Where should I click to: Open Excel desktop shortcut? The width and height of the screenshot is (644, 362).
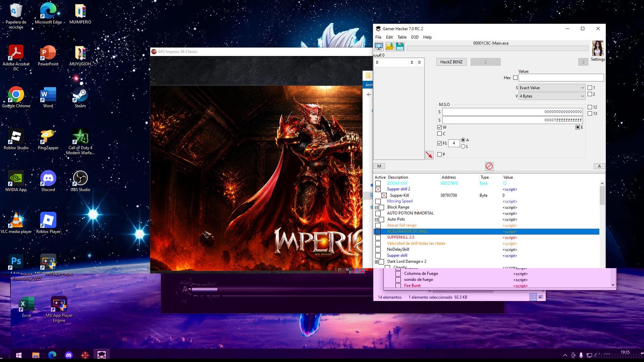point(26,307)
